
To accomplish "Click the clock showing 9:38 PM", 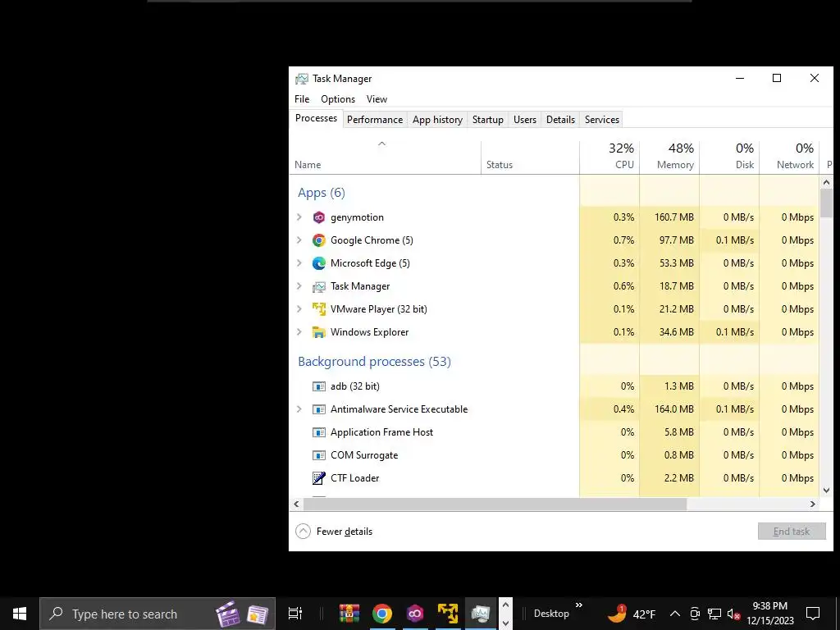I will click(x=769, y=614).
